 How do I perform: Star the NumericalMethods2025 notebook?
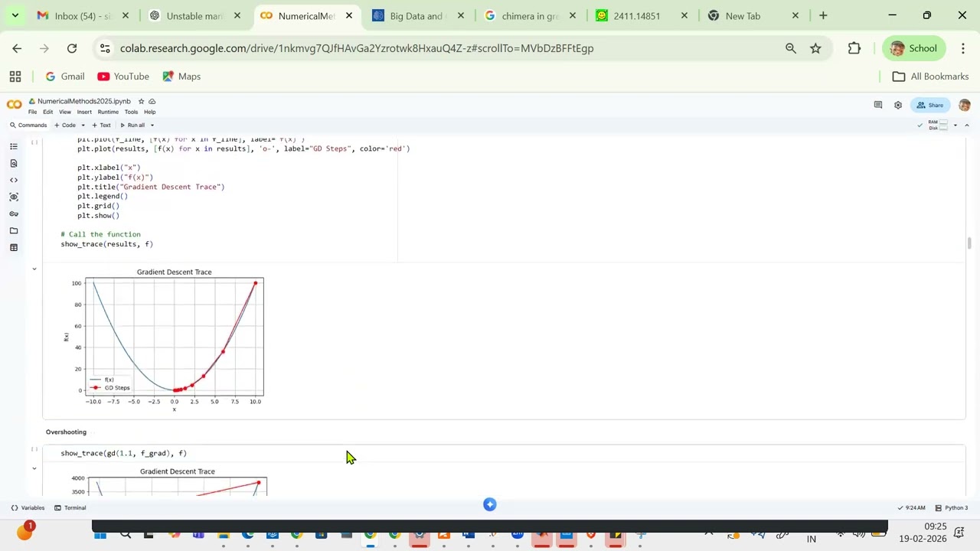pyautogui.click(x=141, y=101)
